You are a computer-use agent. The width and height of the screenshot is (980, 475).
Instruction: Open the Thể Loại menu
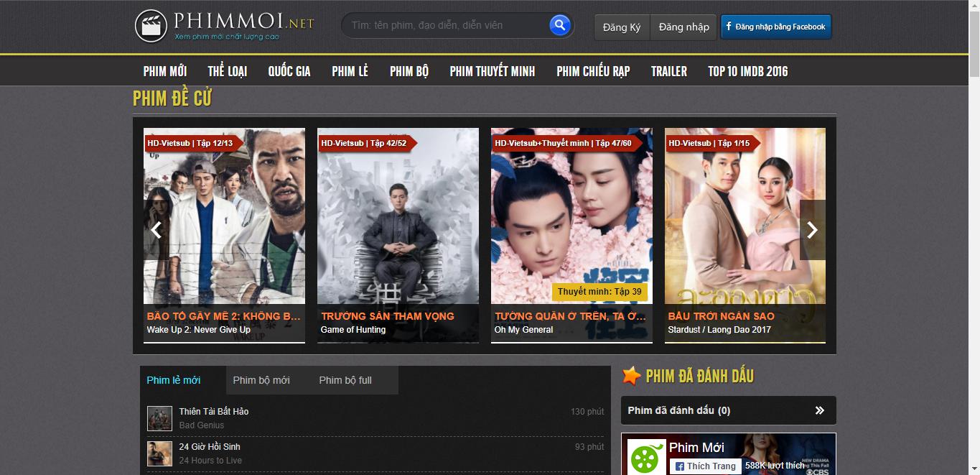tap(228, 71)
